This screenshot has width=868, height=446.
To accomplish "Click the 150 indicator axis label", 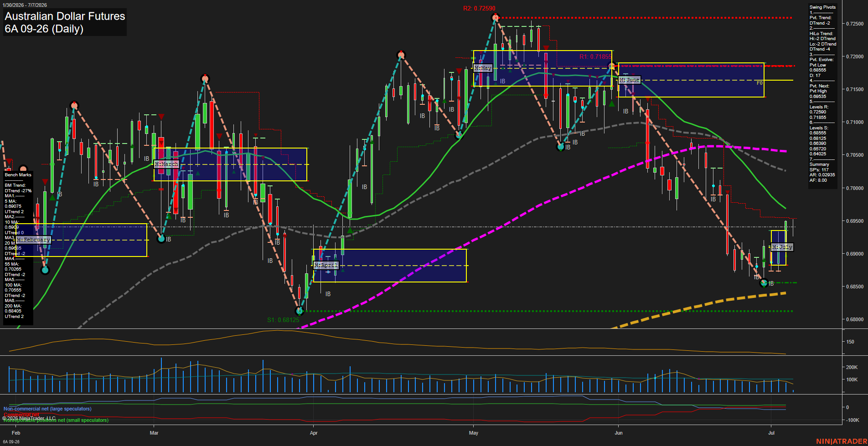I will (850, 342).
